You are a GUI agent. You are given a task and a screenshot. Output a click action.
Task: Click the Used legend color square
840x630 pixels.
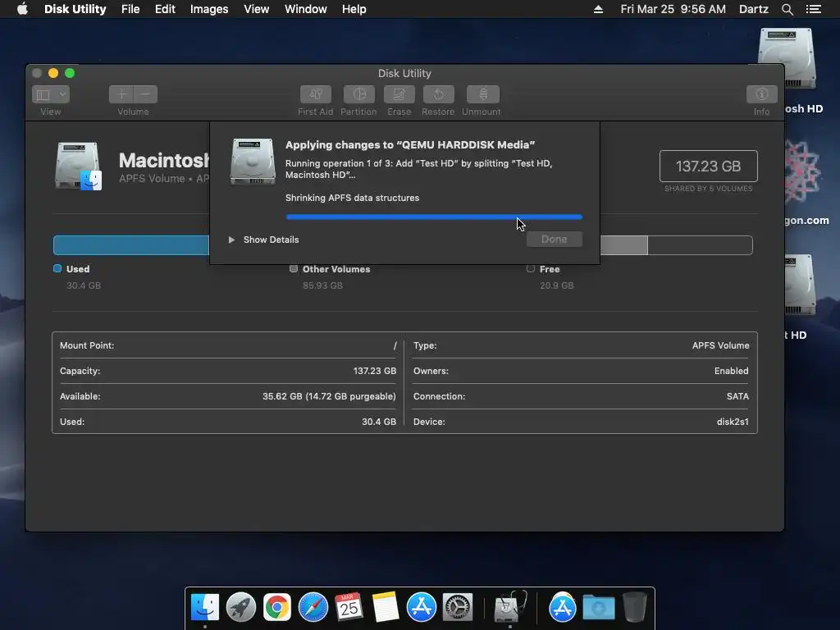coord(57,269)
